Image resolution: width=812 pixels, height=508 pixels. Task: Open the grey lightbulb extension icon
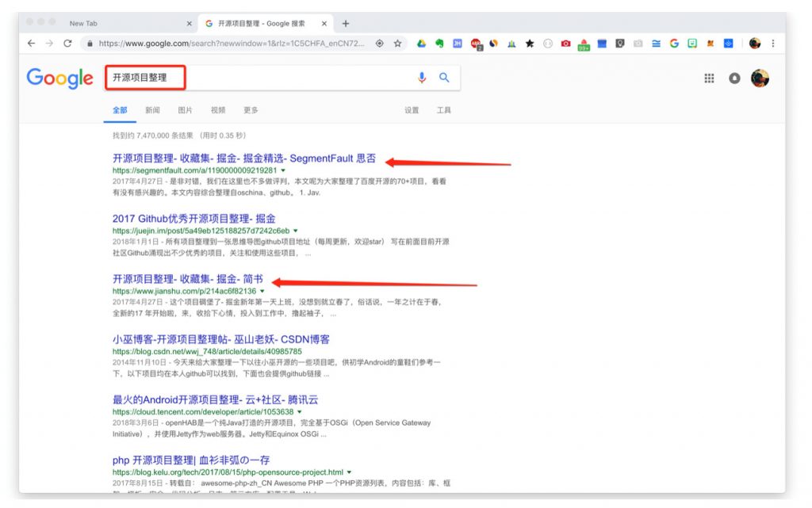click(x=620, y=44)
